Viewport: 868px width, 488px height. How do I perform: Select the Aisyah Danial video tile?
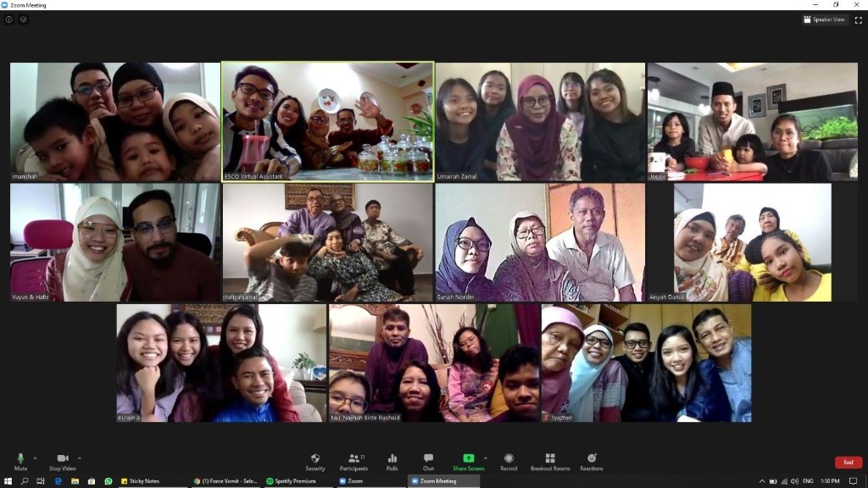coord(753,242)
